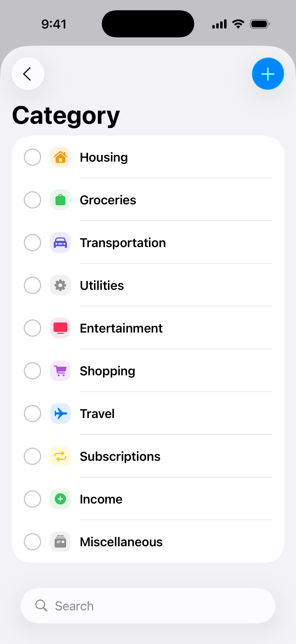Image resolution: width=296 pixels, height=644 pixels.
Task: Add a new category with plus button
Action: coord(268,74)
